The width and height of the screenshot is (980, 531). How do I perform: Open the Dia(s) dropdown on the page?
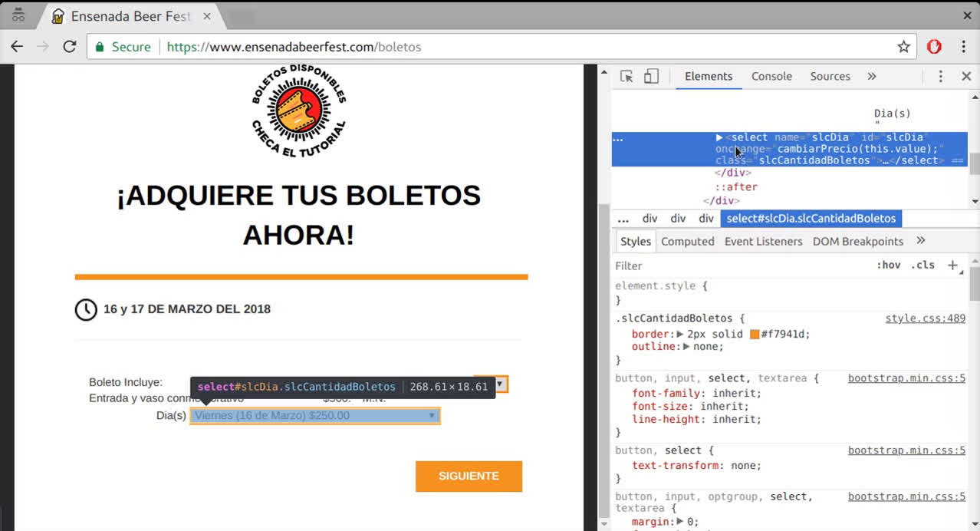pos(315,416)
